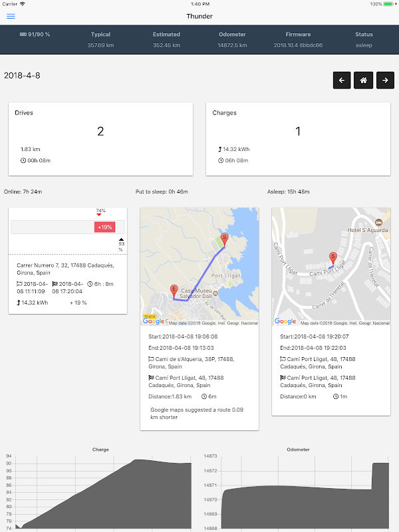Screen dimensions: 399x532
Task: Click the Casa-Museu Salvador Dalí map marker
Action: click(215, 293)
